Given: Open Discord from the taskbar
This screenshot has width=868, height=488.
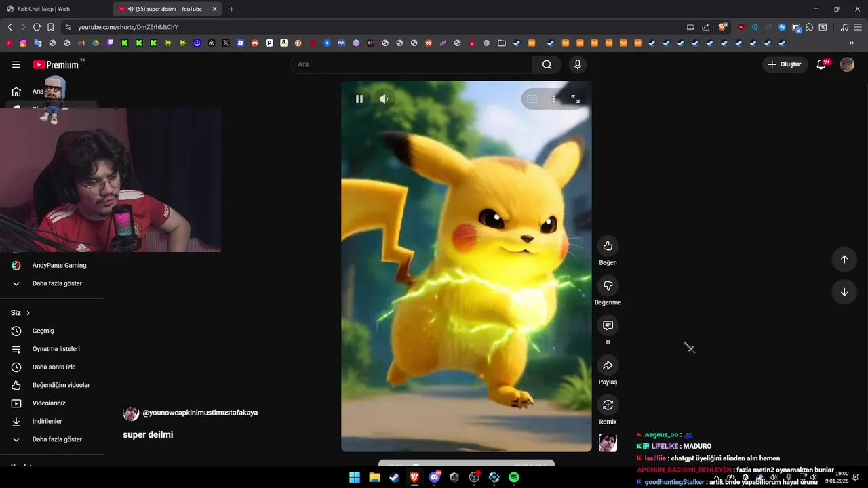Looking at the screenshot, I should tap(435, 477).
